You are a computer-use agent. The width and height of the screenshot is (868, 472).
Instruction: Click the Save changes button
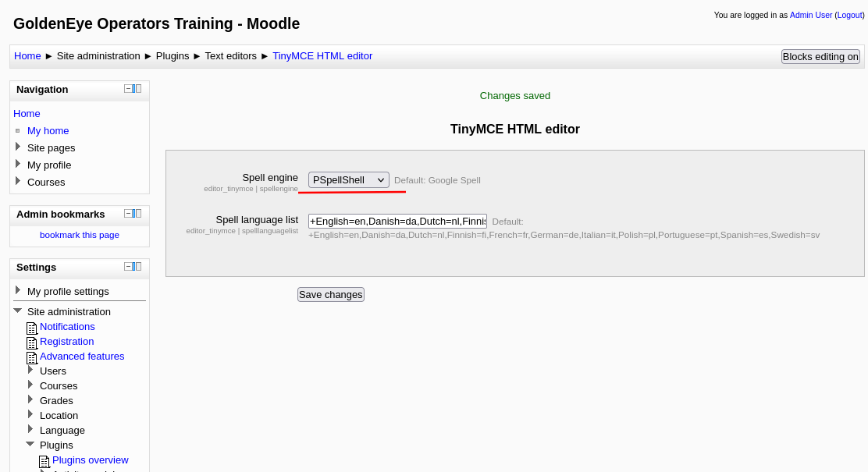point(331,294)
